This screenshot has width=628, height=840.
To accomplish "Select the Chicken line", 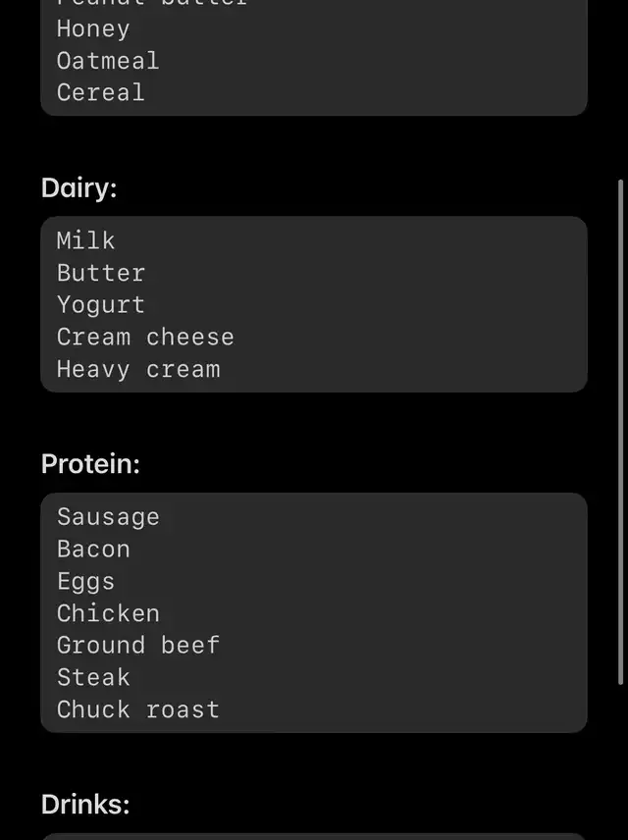I will click(x=108, y=614).
